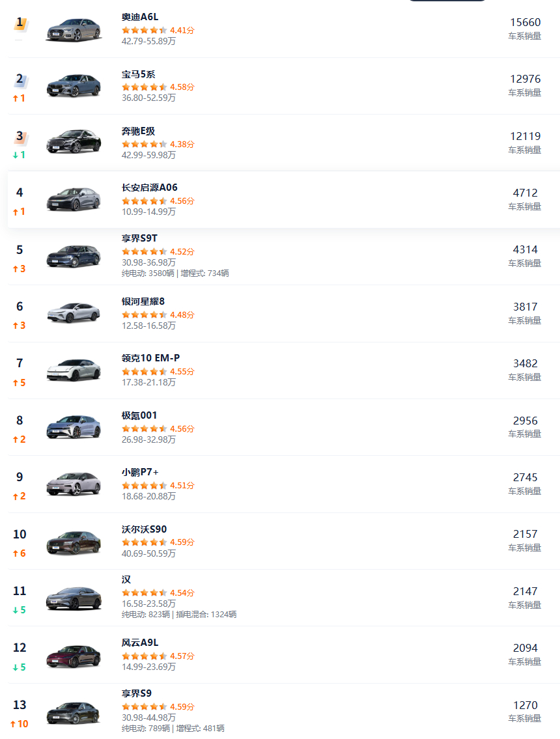Select the 银河星耀8 model name
560x739 pixels.
[x=143, y=301]
